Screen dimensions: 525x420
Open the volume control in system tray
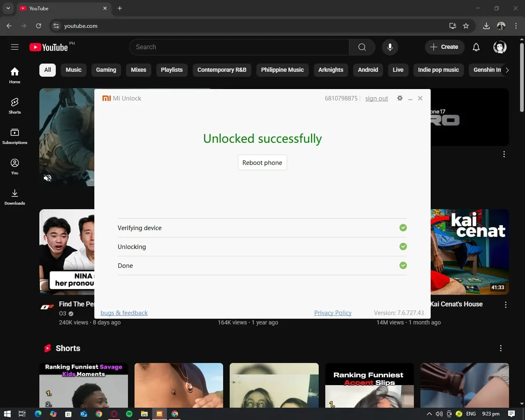(439, 414)
